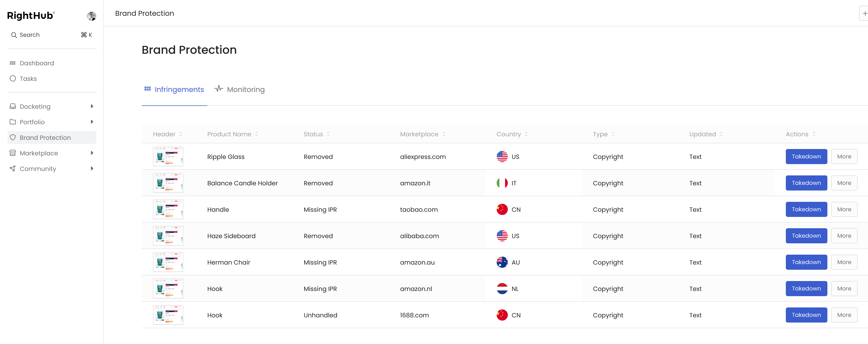868x344 pixels.
Task: Toggle sort on Country column
Action: click(526, 134)
